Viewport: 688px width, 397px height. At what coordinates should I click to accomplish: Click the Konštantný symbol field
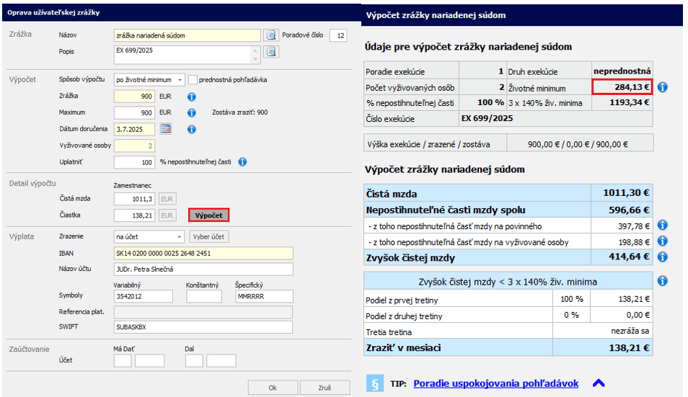204,297
